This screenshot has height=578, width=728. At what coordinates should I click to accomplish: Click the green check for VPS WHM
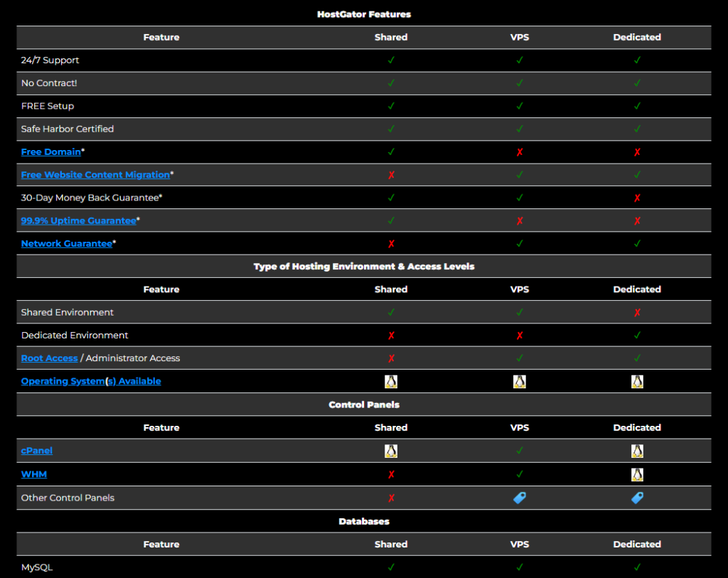pos(520,474)
